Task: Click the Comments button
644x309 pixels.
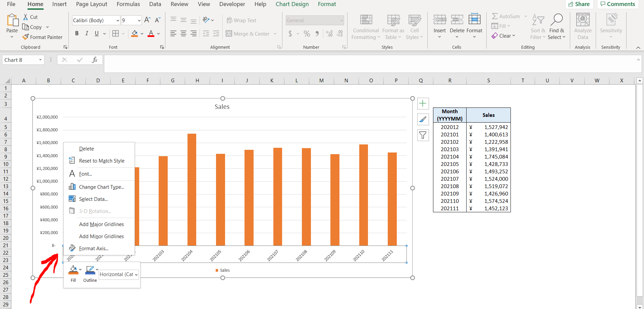Action: point(618,4)
